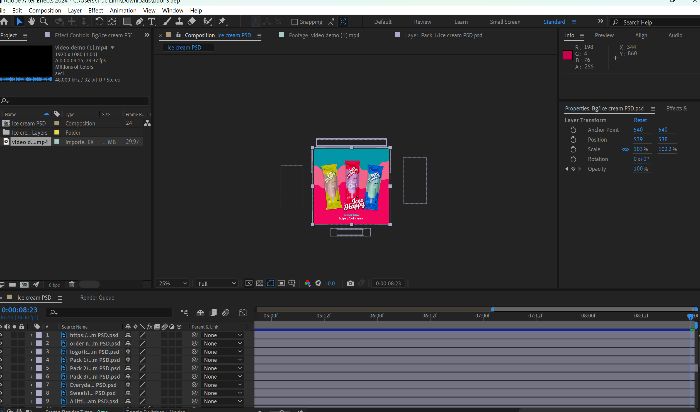Screen dimensions: 700x412
Task: Open the Full resolution dropdown
Action: point(217,283)
